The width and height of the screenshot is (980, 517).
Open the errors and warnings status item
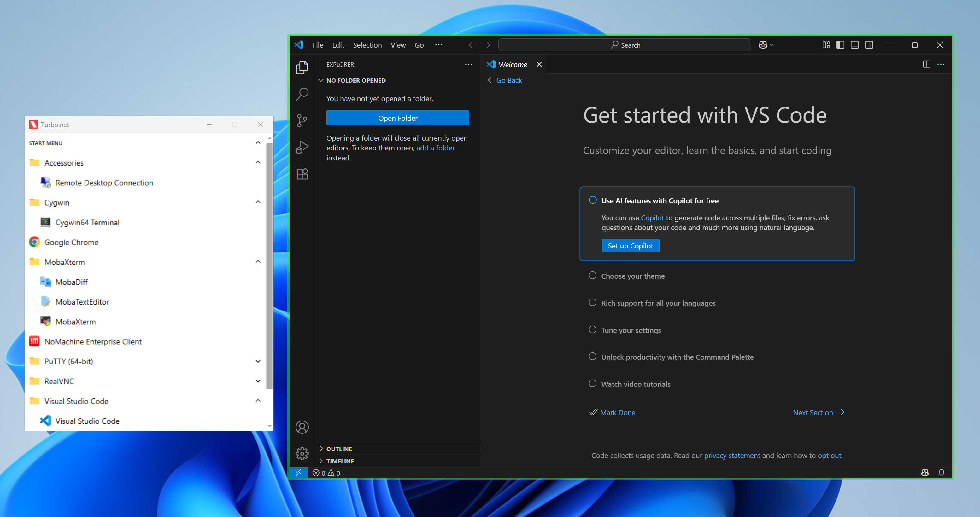point(326,473)
